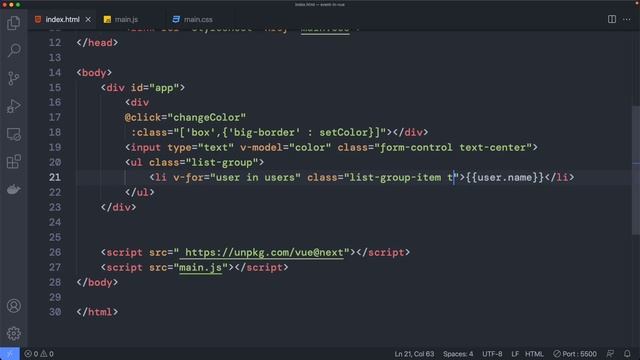Open feedback icon in status bar
The width and height of the screenshot is (640, 360).
tap(610, 354)
